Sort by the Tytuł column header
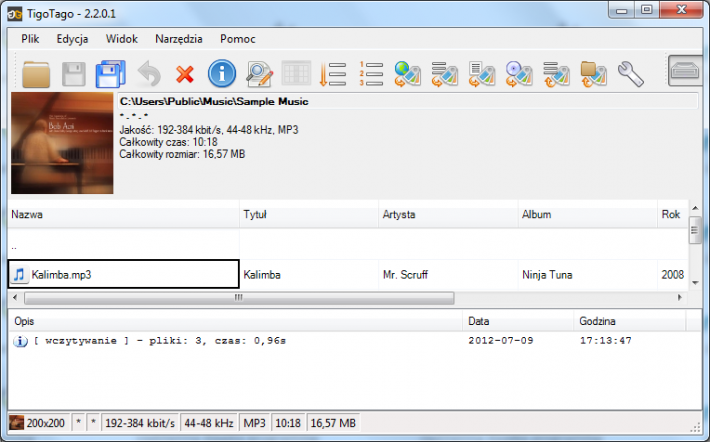 tap(309, 214)
